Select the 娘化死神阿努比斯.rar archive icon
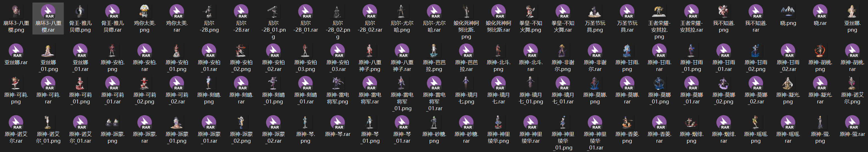This screenshot has width=868, height=152. [x=499, y=12]
